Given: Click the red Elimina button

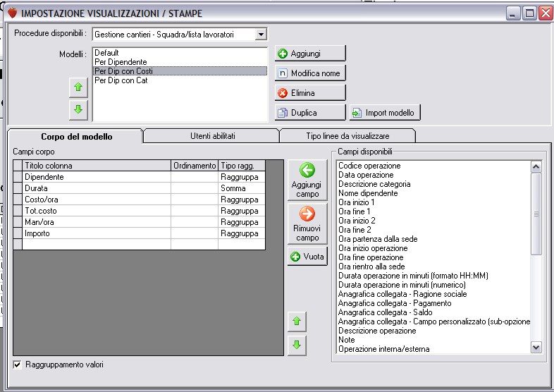Looking at the screenshot, I should point(310,93).
